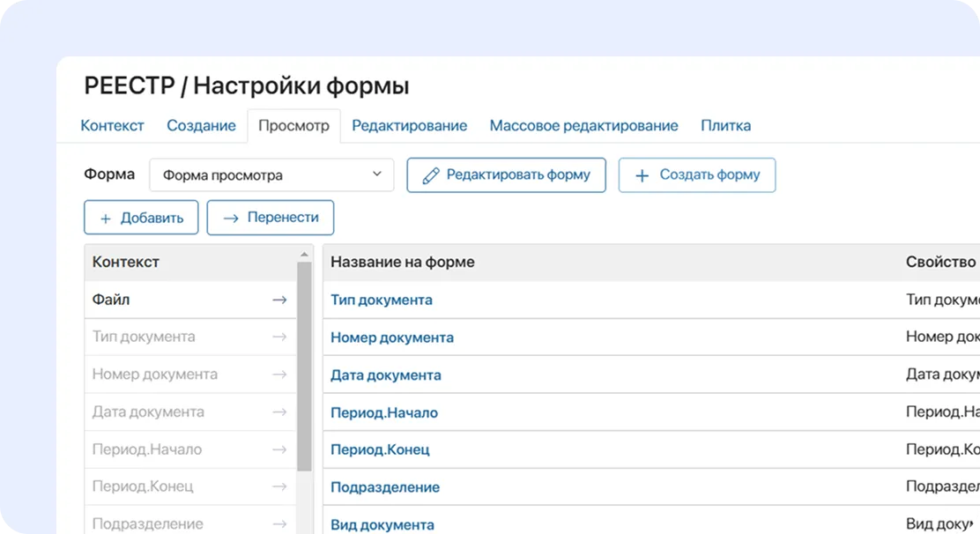Image resolution: width=980 pixels, height=534 pixels.
Task: Open the Плитка tab
Action: click(726, 125)
